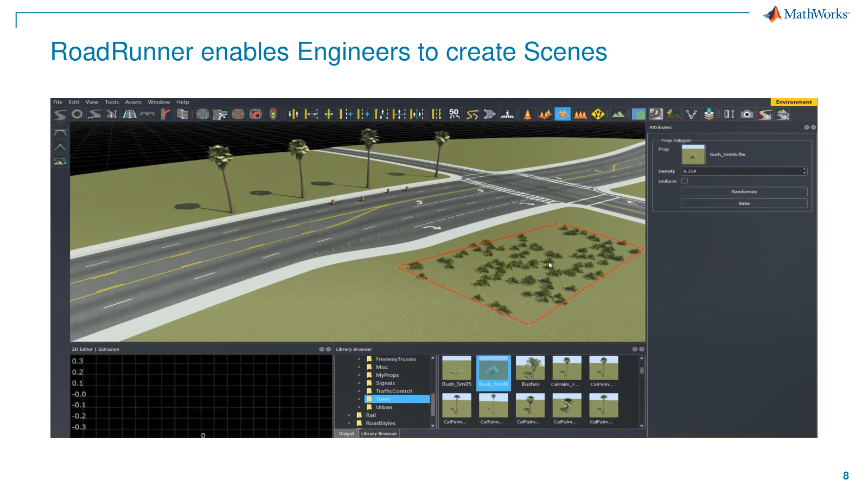Open the Assets menu
The width and height of the screenshot is (868, 488).
click(133, 102)
